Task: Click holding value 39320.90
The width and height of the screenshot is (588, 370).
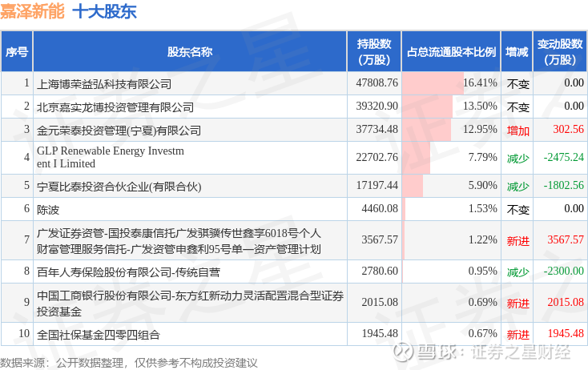Action: click(377, 106)
